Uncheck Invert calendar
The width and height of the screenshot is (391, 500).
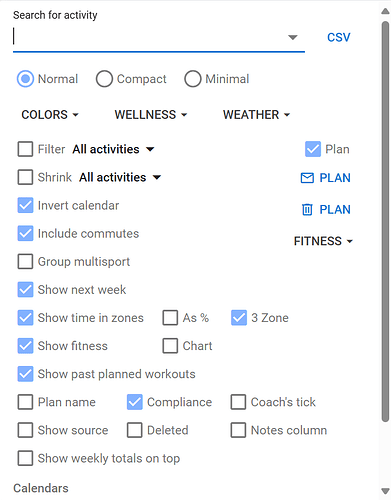coord(25,205)
